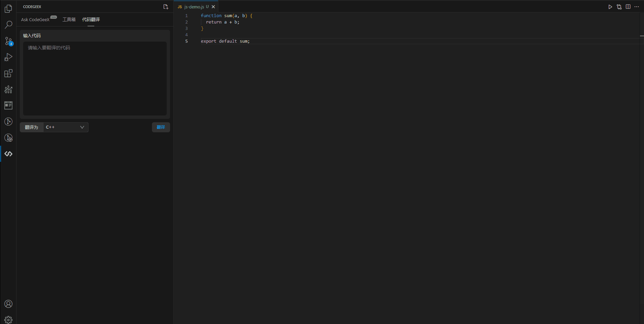Click the CODEGEEX panel title

[32, 7]
